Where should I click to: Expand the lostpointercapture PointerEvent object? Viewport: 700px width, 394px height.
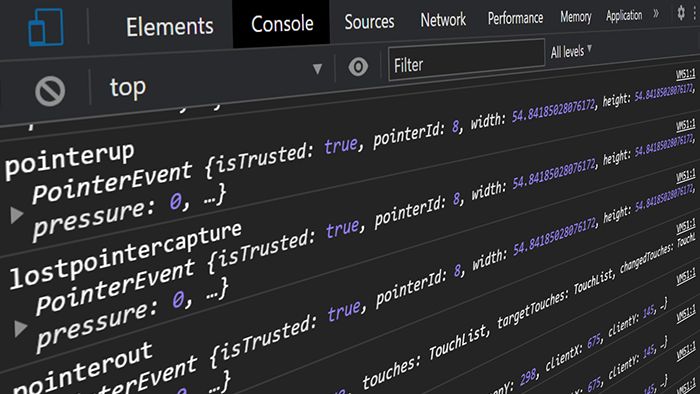(20, 328)
